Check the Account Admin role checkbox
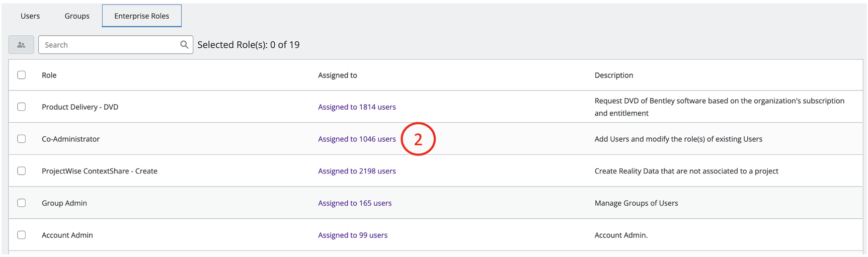Screen dimensions: 868x257 click(x=22, y=235)
